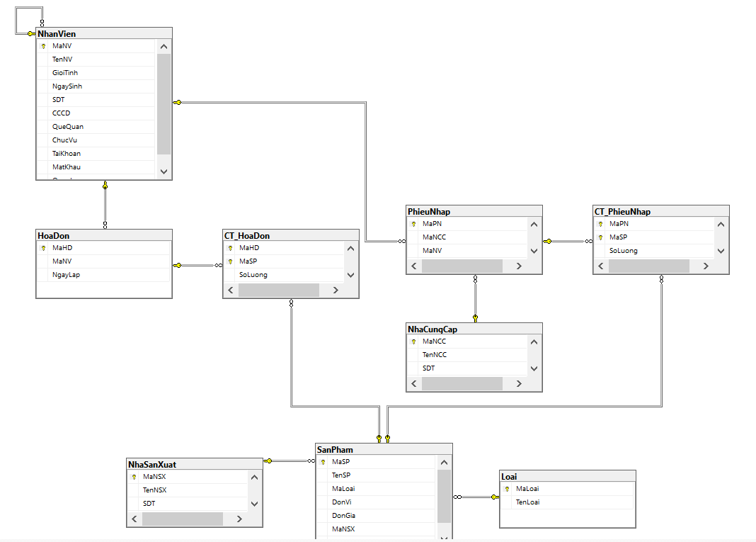Click the down arrow of NhanVien's scrollbar
Screen dimensions: 756x542
[x=164, y=171]
